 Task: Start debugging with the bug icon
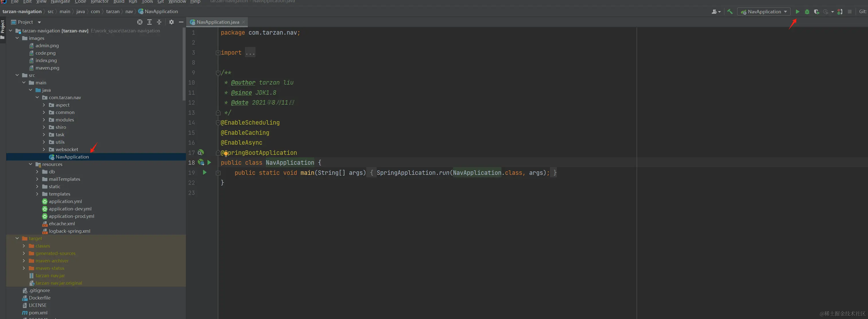807,11
